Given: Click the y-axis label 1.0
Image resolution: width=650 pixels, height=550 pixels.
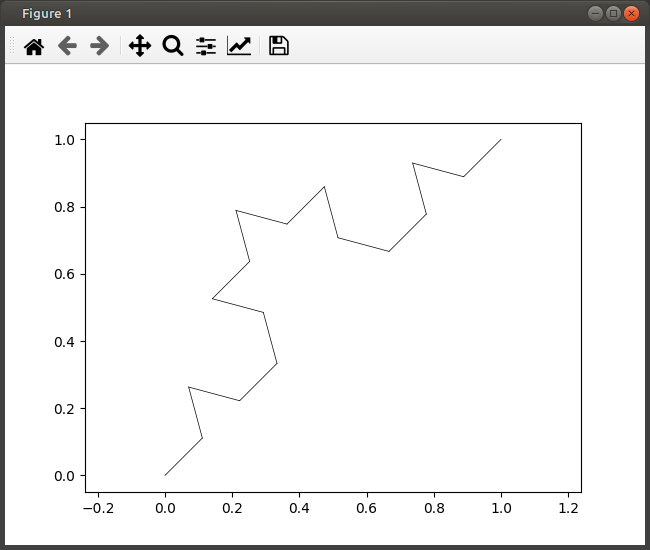Looking at the screenshot, I should tap(64, 140).
